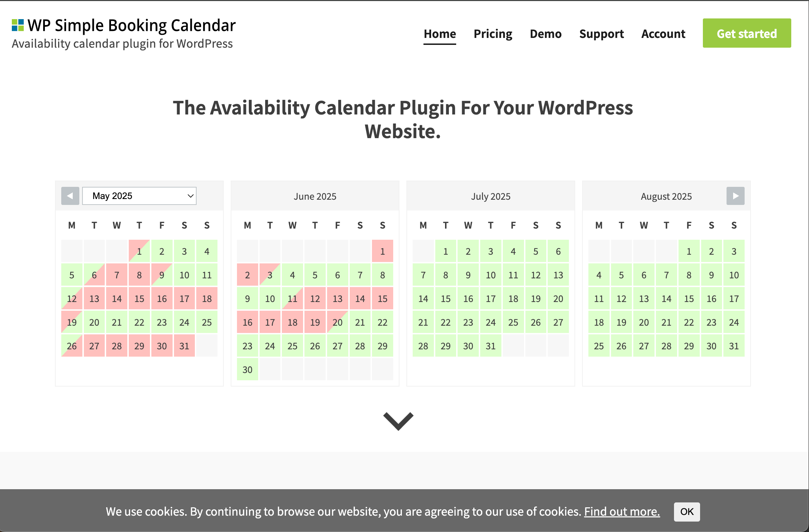
Task: Select July 16 available green cell
Action: click(x=468, y=299)
